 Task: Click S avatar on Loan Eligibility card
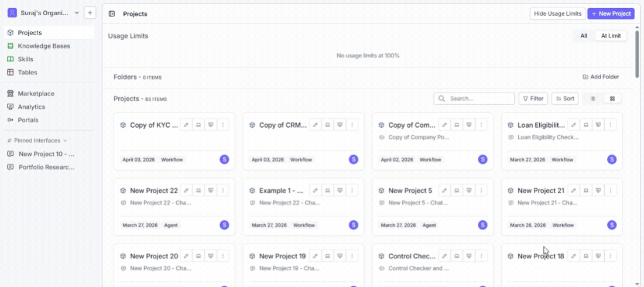click(x=612, y=159)
